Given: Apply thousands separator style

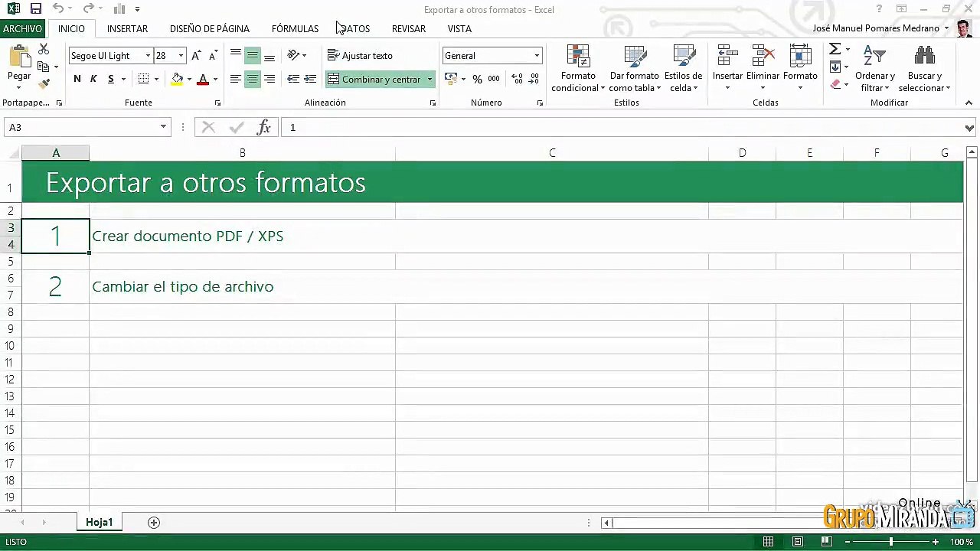Looking at the screenshot, I should tap(494, 79).
